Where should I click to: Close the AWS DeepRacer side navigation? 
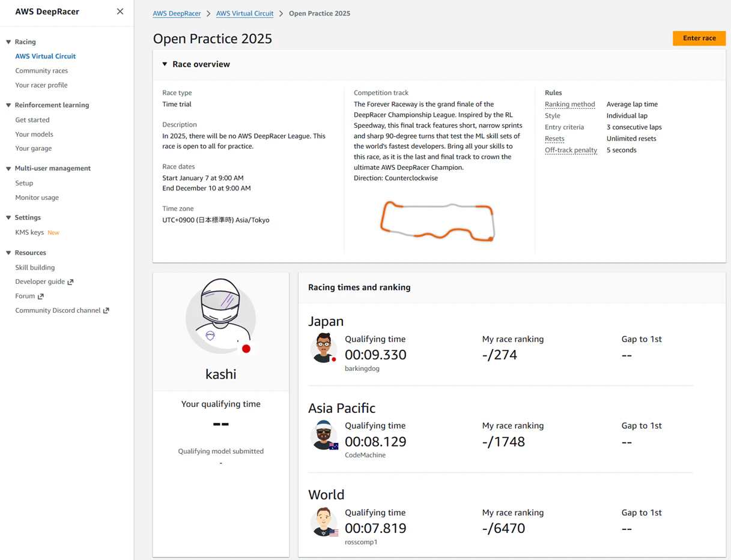point(120,11)
